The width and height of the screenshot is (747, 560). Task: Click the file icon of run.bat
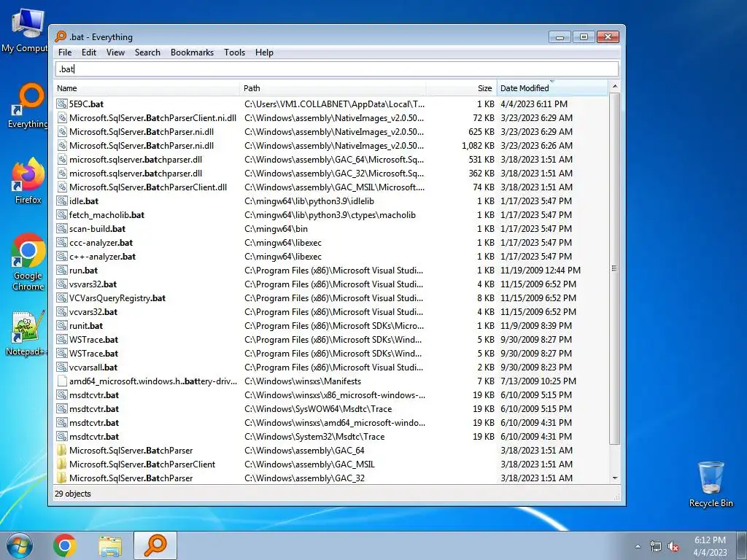62,270
